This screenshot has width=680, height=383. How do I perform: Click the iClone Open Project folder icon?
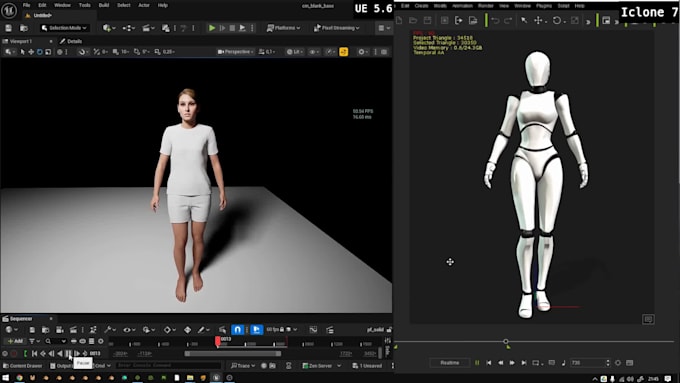413,20
